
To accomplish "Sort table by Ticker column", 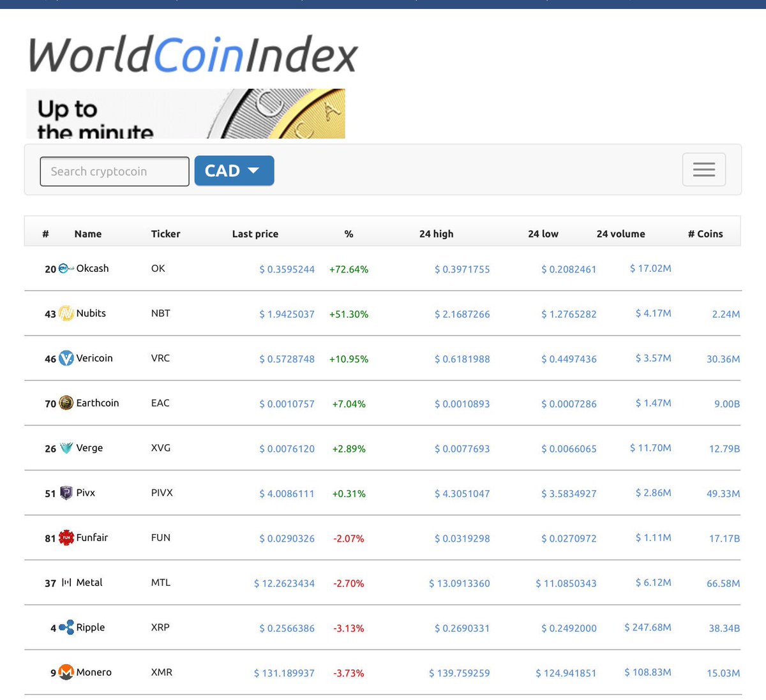I will 166,234.
